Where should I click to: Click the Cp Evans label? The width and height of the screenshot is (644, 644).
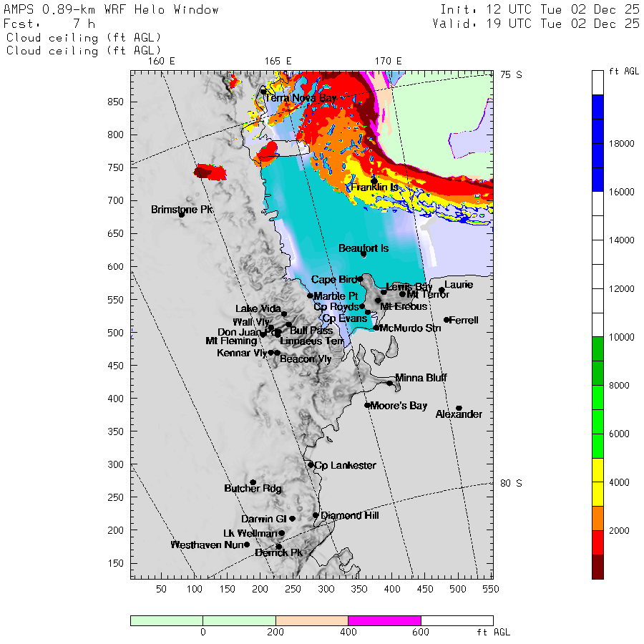345,318
